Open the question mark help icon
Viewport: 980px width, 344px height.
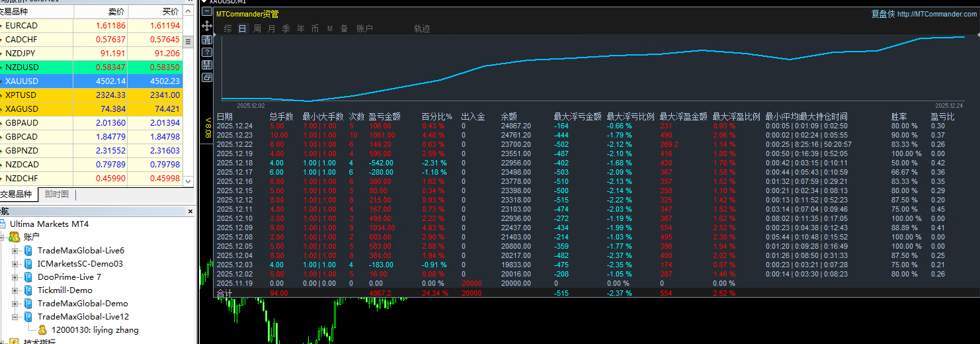point(207,52)
